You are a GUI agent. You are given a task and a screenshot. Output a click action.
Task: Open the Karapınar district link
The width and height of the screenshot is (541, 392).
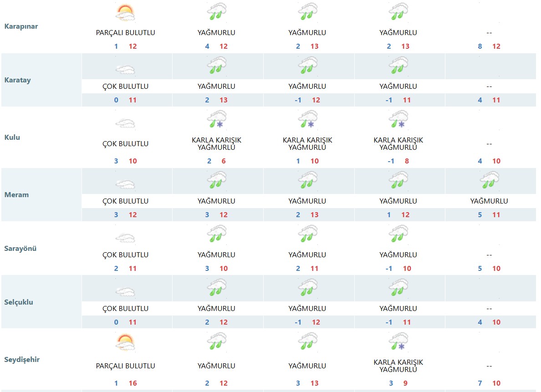(21, 26)
